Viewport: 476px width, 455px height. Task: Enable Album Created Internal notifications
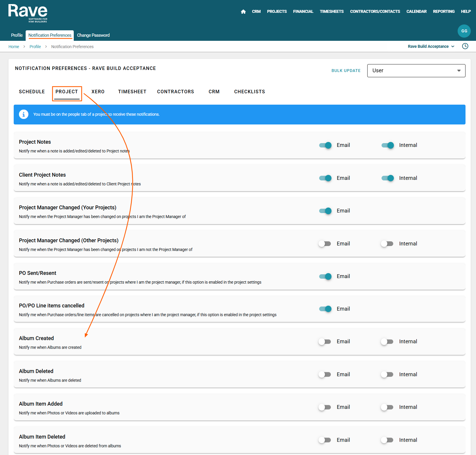(387, 342)
